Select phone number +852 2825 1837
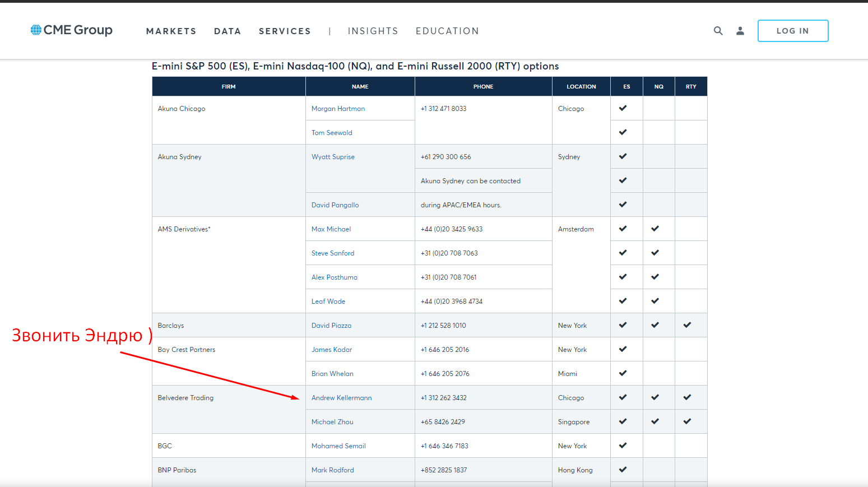Screen dimensions: 868x487 pyautogui.click(x=444, y=470)
